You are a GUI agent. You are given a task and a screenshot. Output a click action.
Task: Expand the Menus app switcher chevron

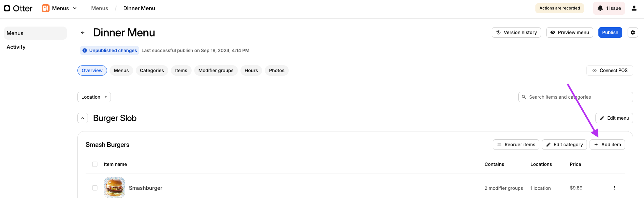[75, 8]
